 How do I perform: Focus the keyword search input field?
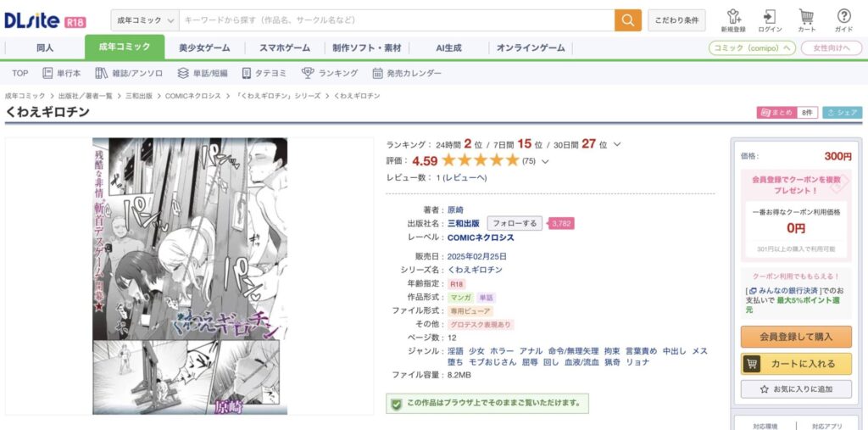(397, 20)
